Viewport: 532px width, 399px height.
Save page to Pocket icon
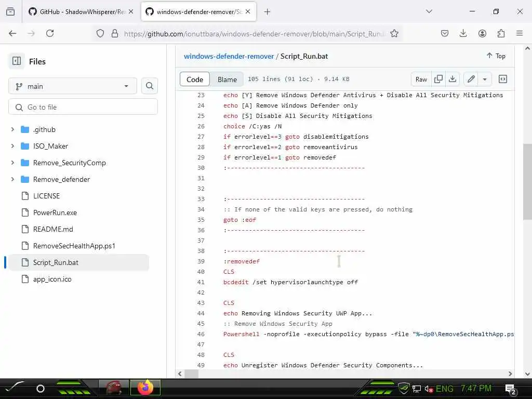pos(445,33)
